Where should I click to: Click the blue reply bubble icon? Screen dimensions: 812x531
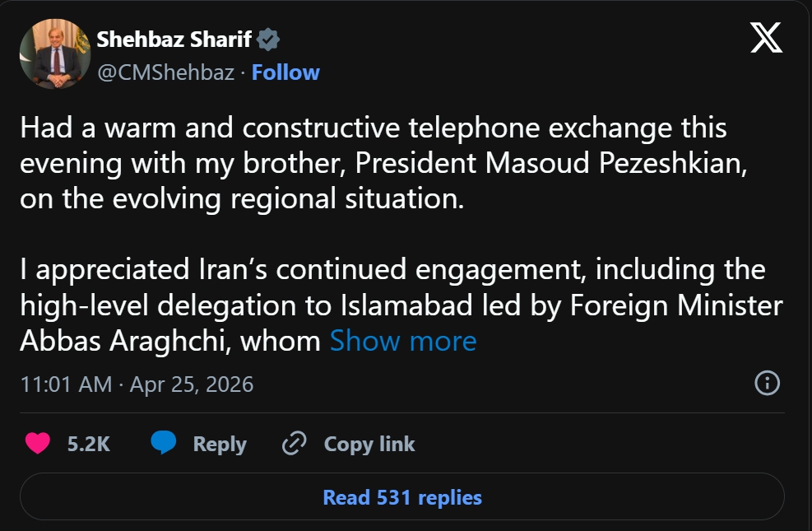(163, 444)
